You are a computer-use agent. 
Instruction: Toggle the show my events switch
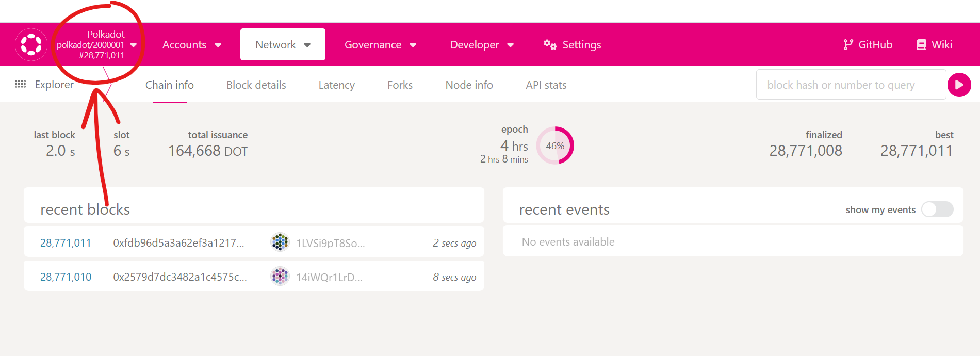click(937, 209)
